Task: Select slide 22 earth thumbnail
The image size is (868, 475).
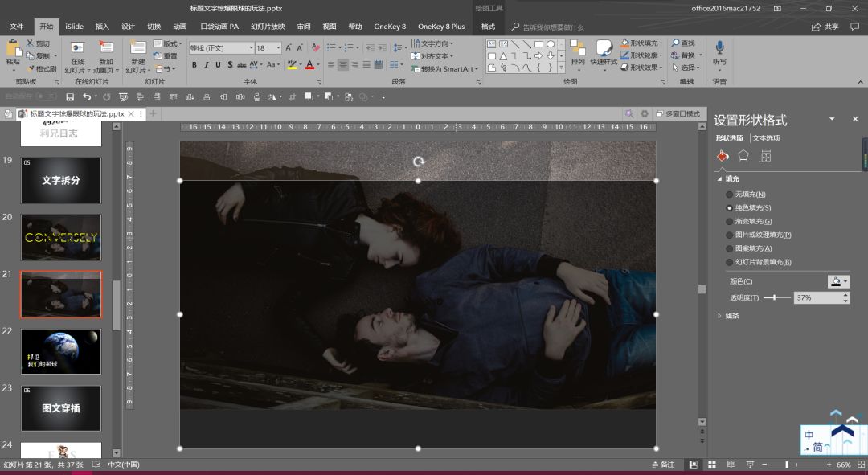Action: [x=61, y=351]
